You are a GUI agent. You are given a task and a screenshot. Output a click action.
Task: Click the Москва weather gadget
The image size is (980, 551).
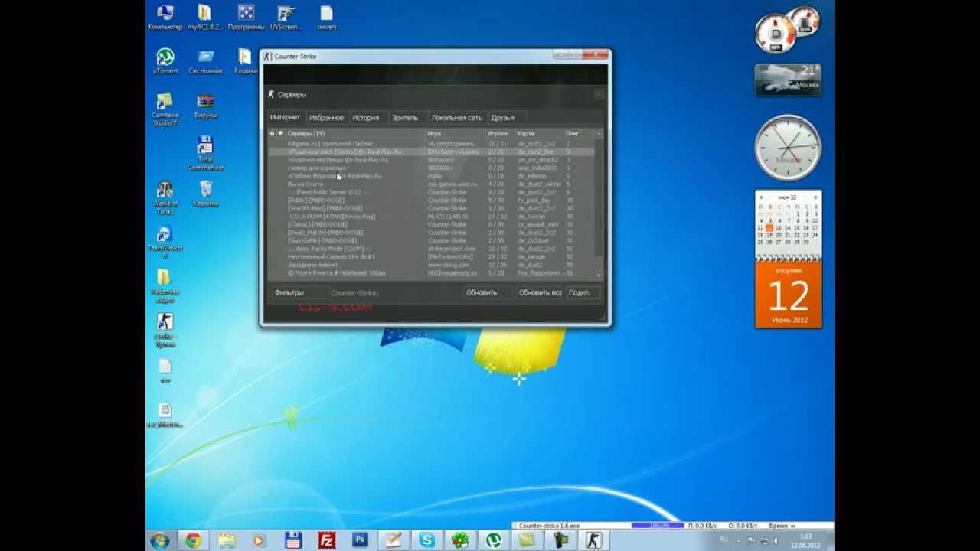[788, 80]
